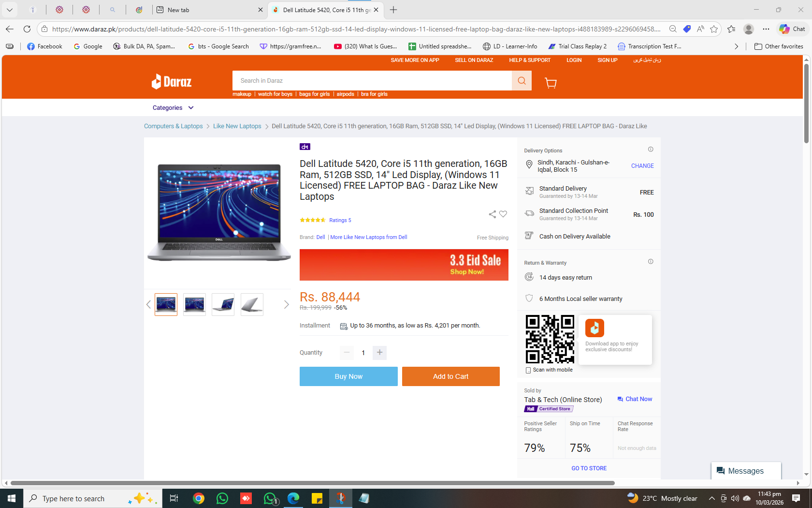Select the second laptop thumbnail

pos(195,304)
